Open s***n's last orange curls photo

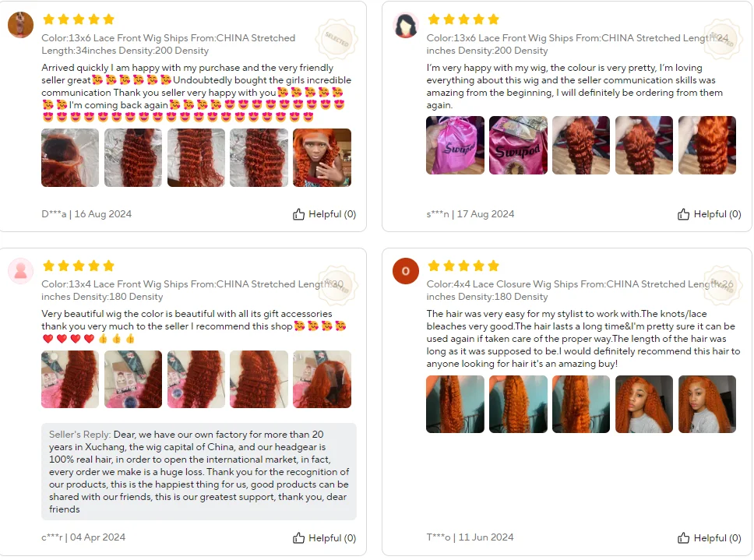(707, 145)
